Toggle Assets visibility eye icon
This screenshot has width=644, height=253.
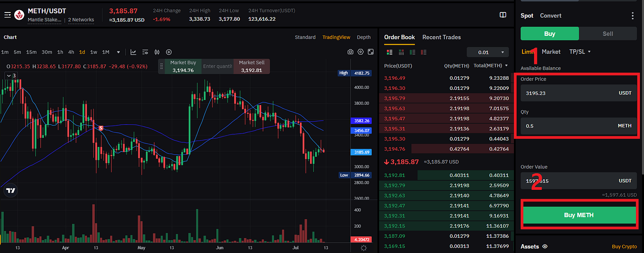coord(545,247)
